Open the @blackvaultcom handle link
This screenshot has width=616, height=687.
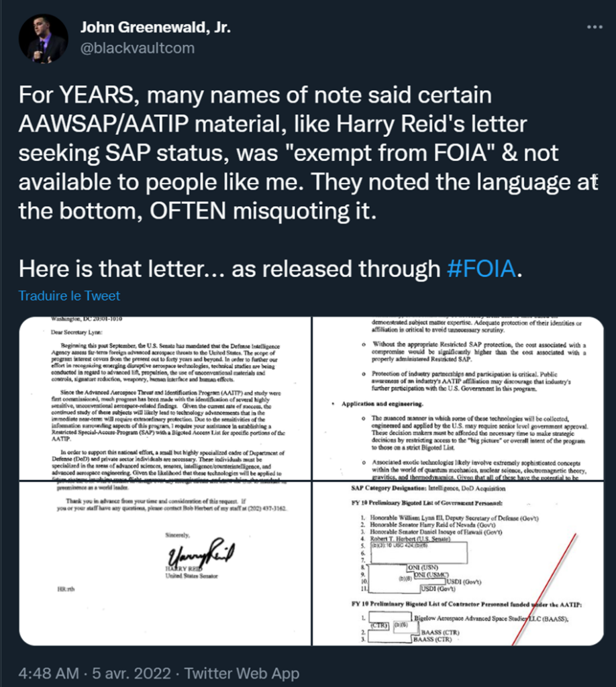pos(138,48)
